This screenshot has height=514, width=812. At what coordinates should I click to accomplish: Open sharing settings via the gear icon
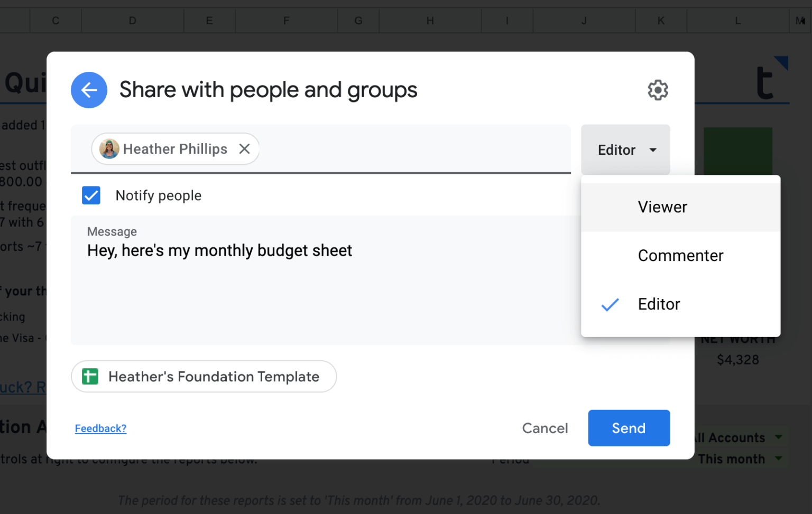click(658, 90)
